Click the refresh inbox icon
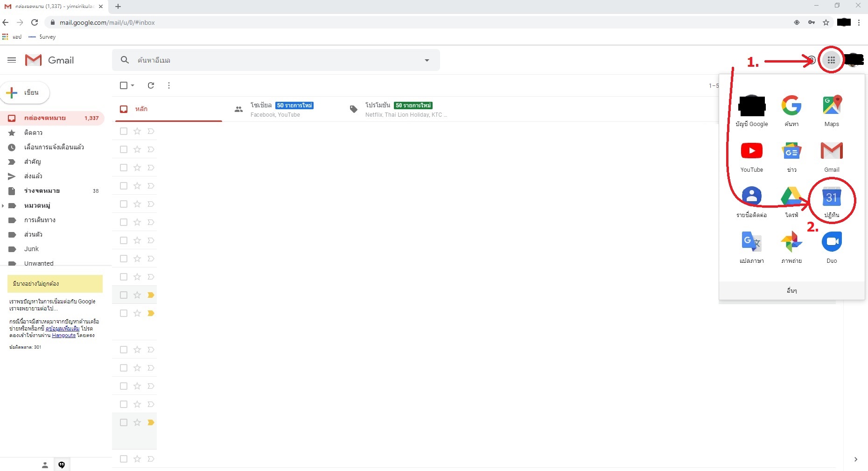The image size is (868, 471). 151,85
